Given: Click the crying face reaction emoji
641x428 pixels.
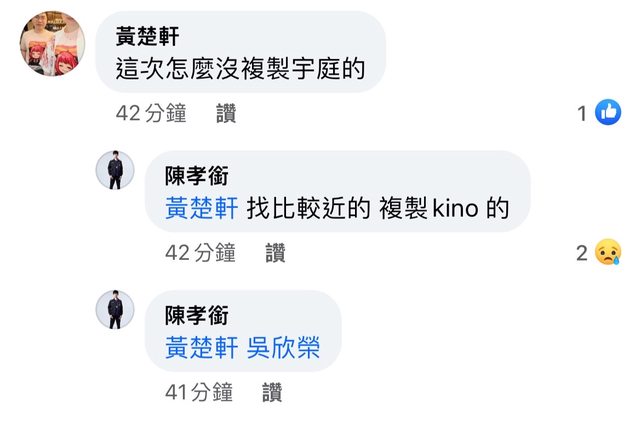Looking at the screenshot, I should coord(608,252).
